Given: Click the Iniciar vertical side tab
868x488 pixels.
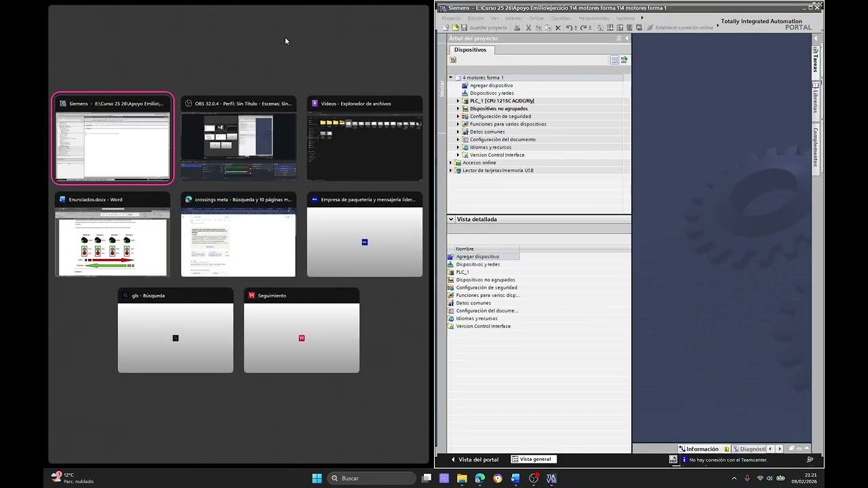Looking at the screenshot, I should (x=441, y=88).
